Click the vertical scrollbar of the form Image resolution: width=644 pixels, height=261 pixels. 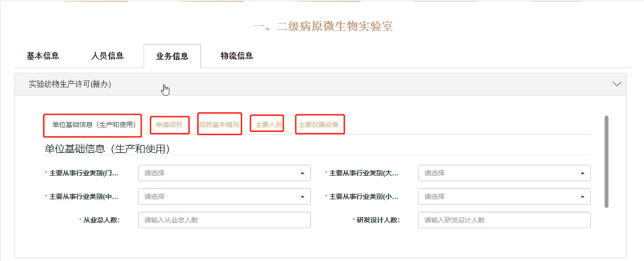coord(606,161)
